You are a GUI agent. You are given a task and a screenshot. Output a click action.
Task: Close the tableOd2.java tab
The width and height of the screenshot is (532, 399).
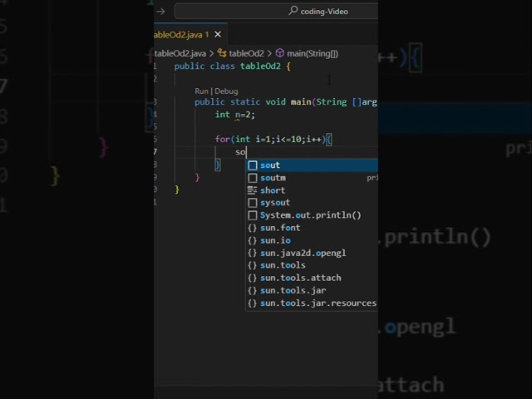pos(218,34)
